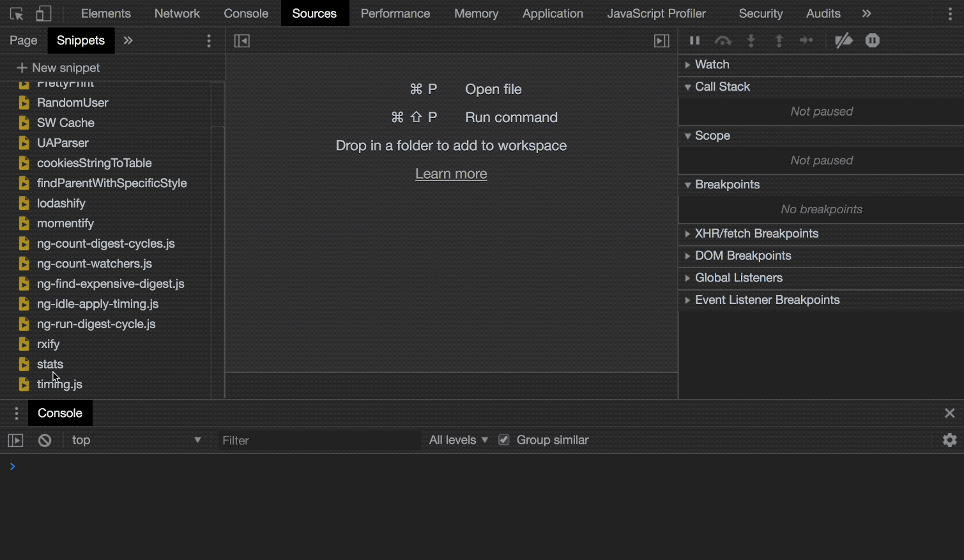Screen dimensions: 964x560
Task: Toggle the device toolbar icon
Action: coord(43,13)
